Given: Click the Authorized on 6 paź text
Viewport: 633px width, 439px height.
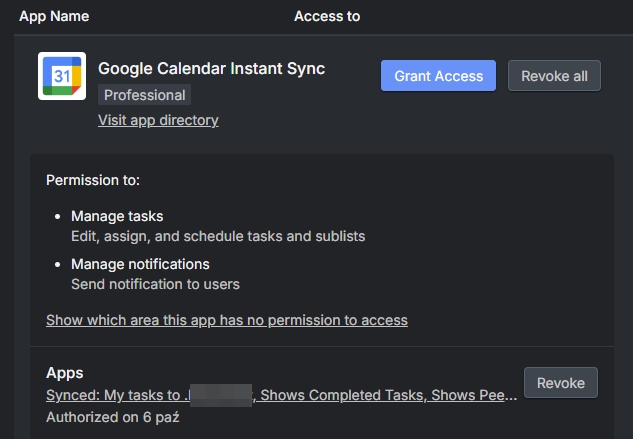Looking at the screenshot, I should click(113, 417).
